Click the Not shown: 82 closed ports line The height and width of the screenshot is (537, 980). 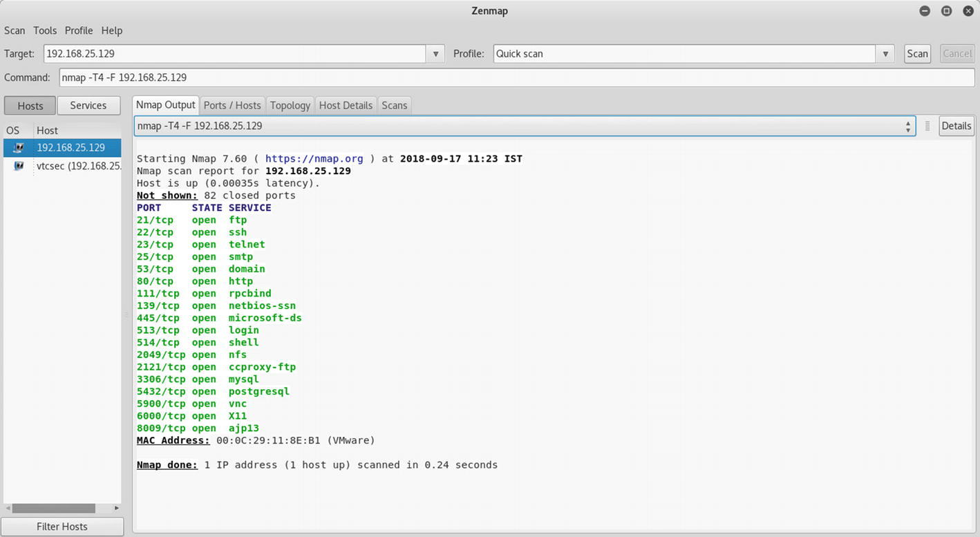(x=216, y=196)
